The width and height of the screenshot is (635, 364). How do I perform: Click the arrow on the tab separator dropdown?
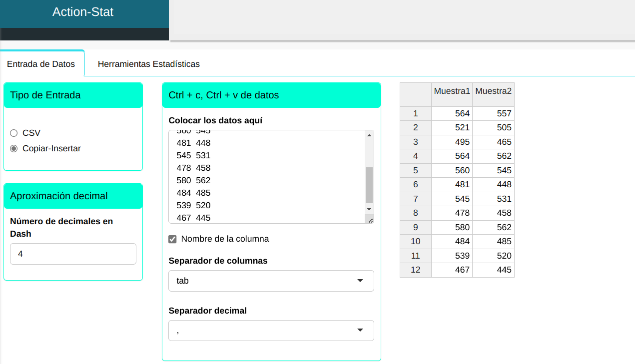pyautogui.click(x=360, y=281)
